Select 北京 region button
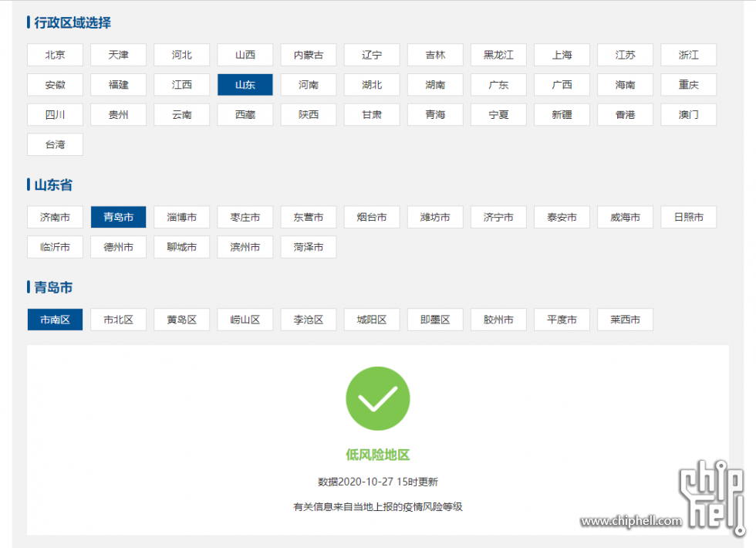The image size is (756, 548). [x=55, y=55]
